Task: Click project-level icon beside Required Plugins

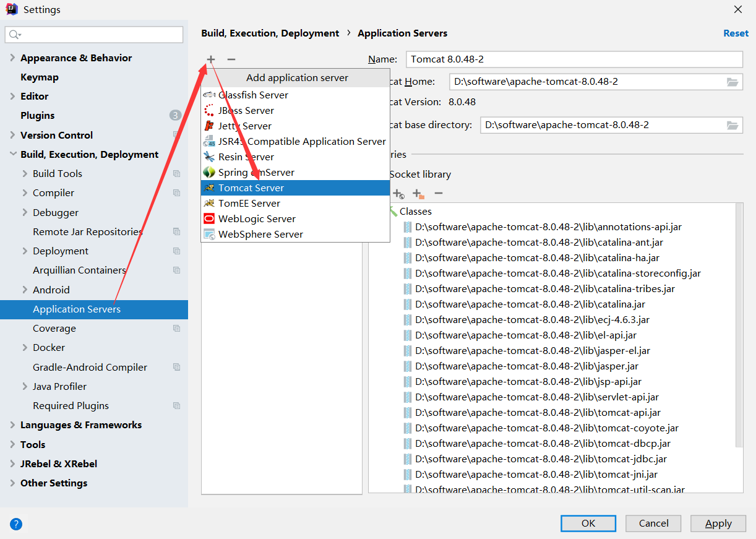Action: point(177,406)
